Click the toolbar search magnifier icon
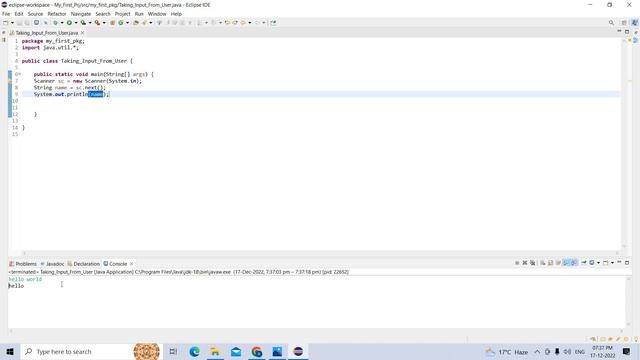 pyautogui.click(x=611, y=23)
